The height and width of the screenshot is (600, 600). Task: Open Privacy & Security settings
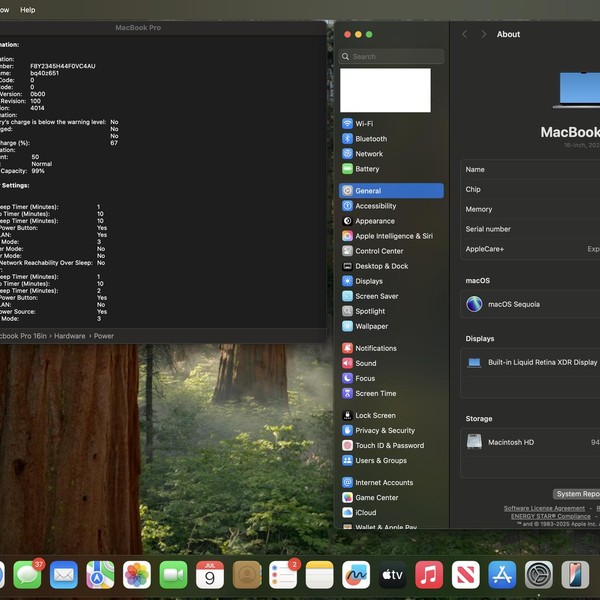coord(384,430)
